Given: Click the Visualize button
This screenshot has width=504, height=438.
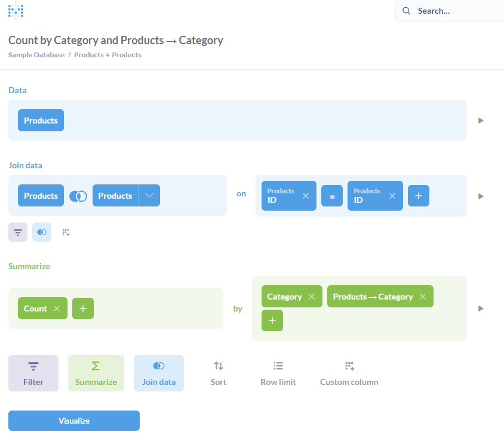Looking at the screenshot, I should [74, 421].
